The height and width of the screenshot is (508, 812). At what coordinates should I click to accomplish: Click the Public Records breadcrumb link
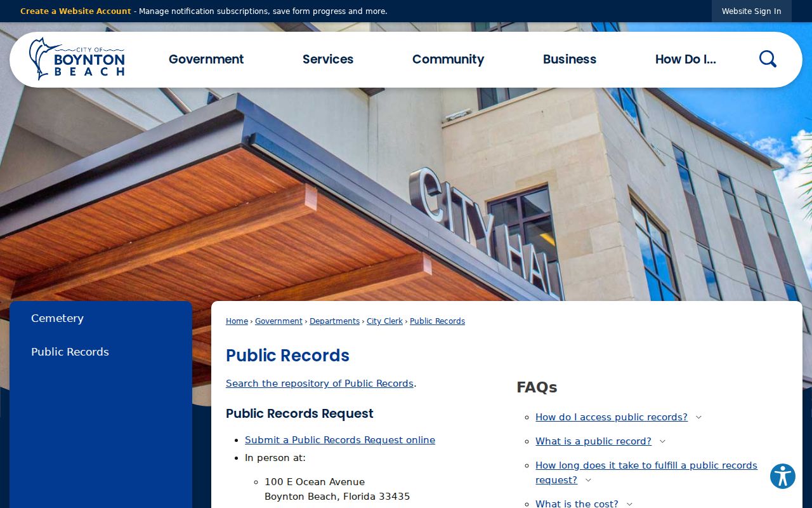[437, 321]
